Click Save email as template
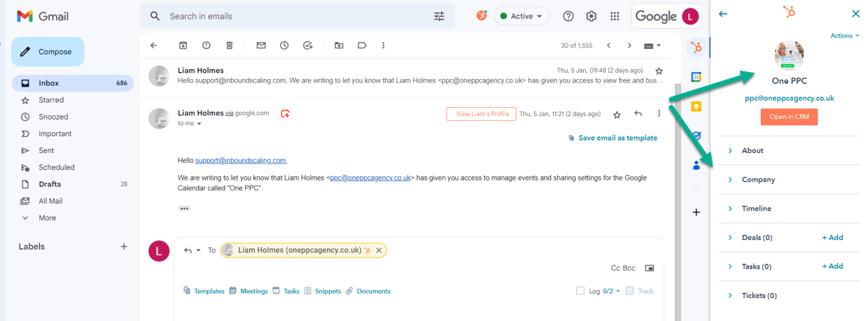The height and width of the screenshot is (321, 868). click(612, 138)
